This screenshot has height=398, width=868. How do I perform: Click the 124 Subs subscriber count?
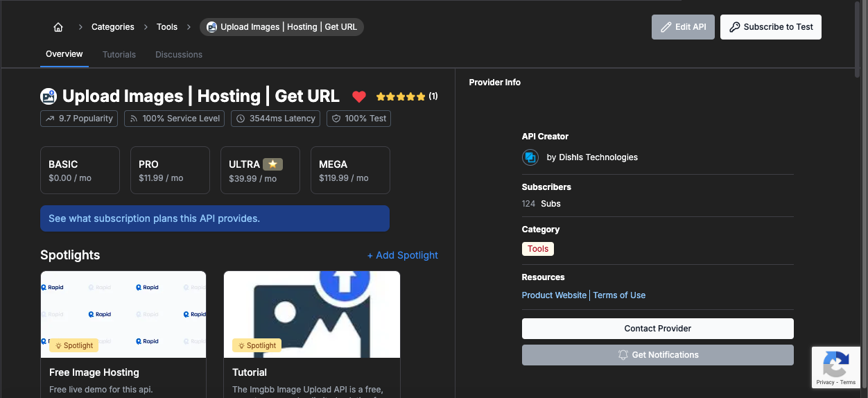(541, 204)
